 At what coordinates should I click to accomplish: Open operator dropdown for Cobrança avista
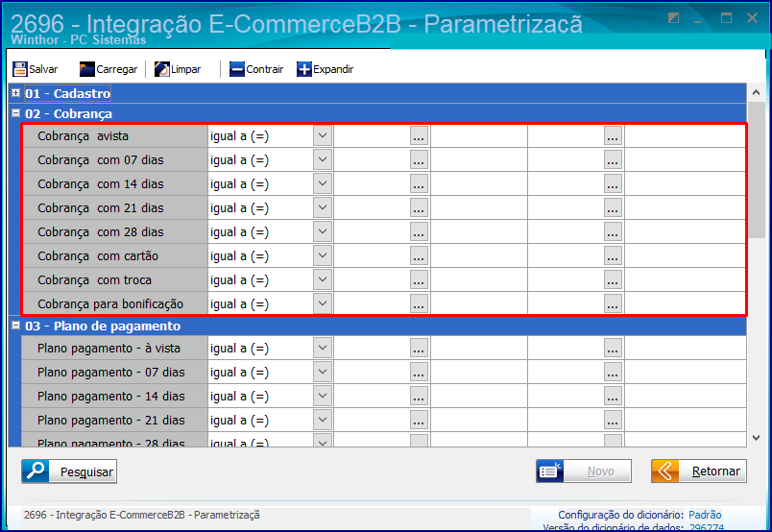point(323,135)
